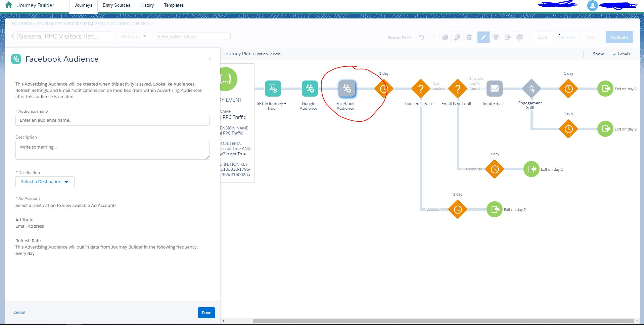
Task: Select the SET inJourney = true activity
Action: (x=273, y=89)
